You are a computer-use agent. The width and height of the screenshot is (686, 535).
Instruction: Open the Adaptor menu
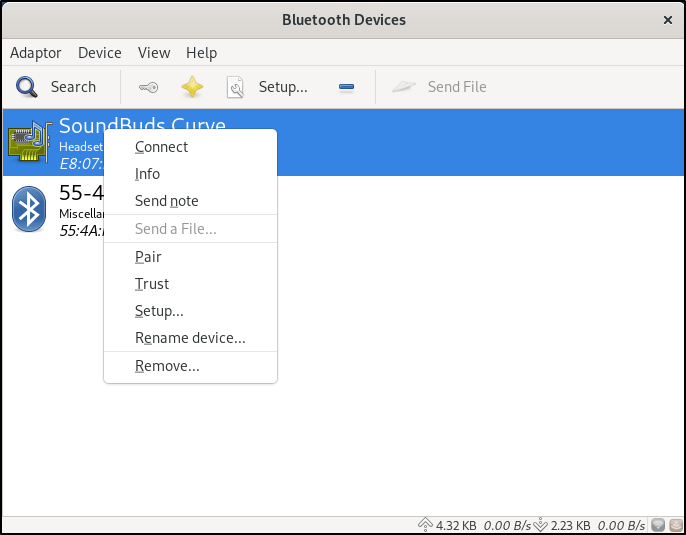(x=35, y=53)
